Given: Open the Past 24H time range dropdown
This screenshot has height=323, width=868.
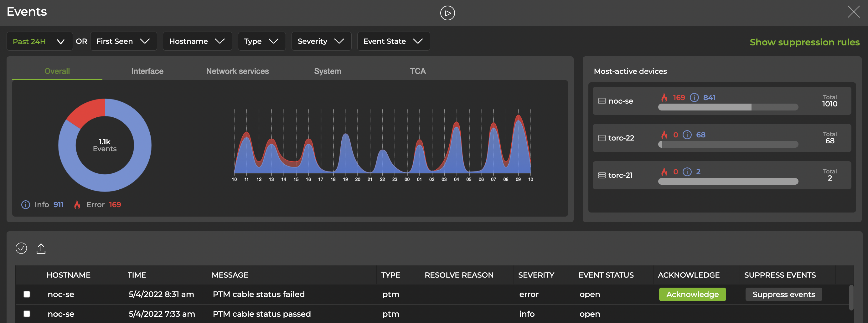Looking at the screenshot, I should pos(39,41).
